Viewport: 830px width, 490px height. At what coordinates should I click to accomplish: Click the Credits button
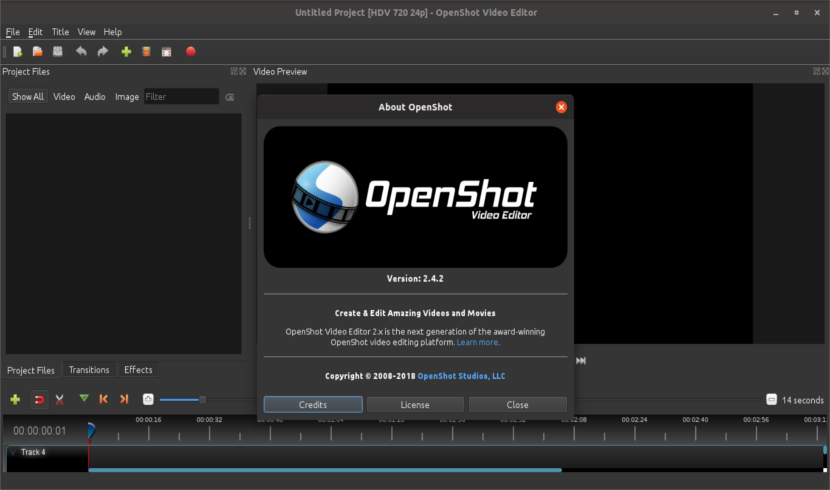click(x=313, y=405)
